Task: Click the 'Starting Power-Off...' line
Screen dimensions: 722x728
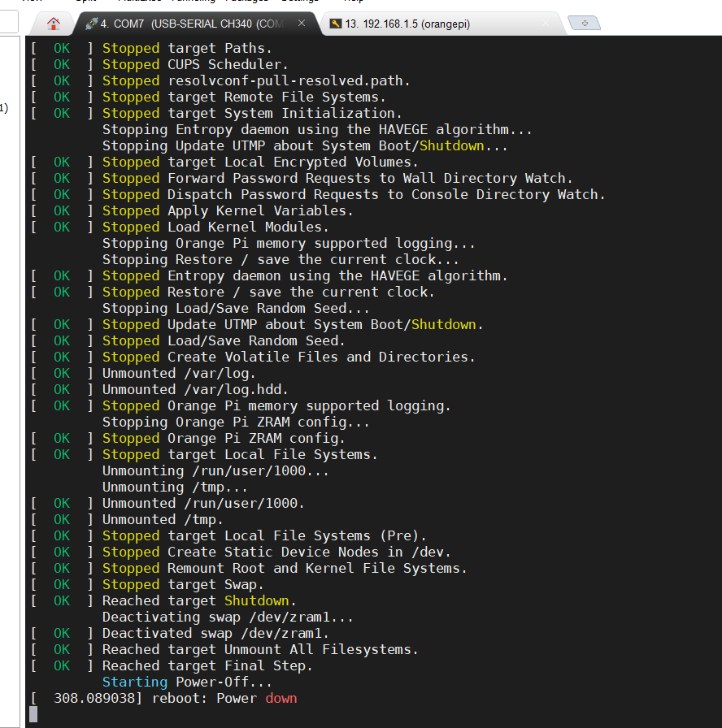Action: (187, 682)
